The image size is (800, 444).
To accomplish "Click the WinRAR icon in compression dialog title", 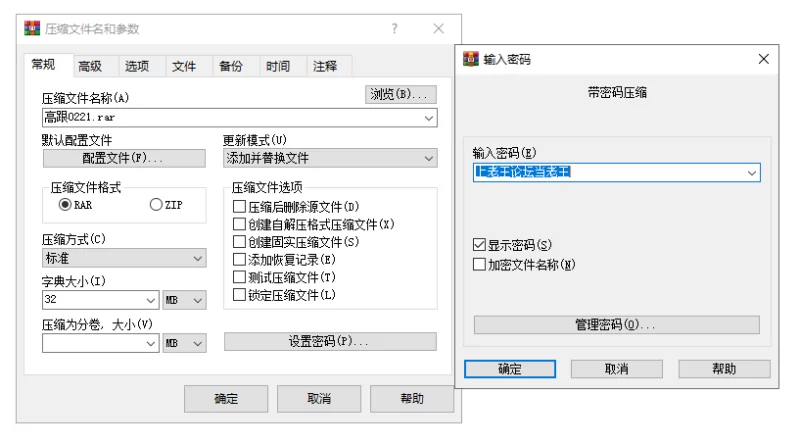I will (32, 29).
